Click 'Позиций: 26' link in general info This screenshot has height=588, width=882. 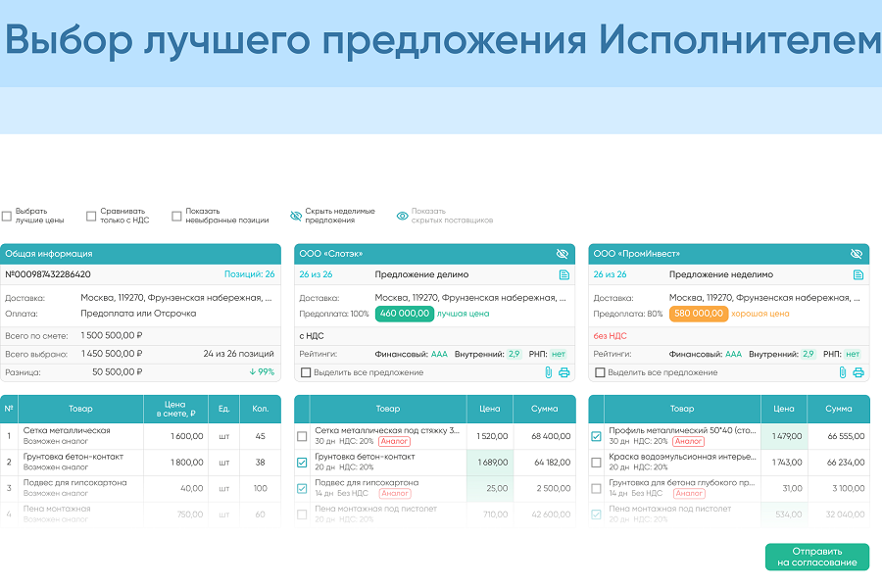click(x=249, y=275)
